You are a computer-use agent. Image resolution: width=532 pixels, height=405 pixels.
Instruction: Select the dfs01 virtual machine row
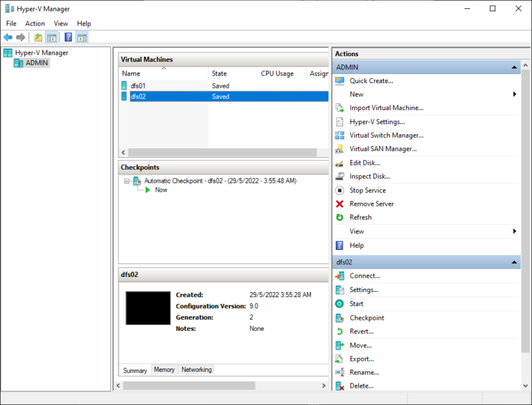point(138,86)
